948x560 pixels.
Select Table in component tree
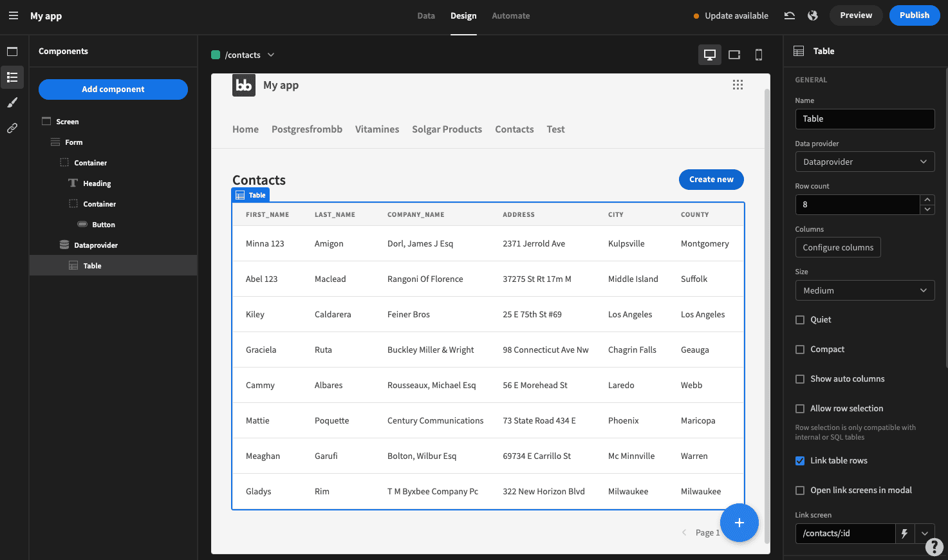113,266
